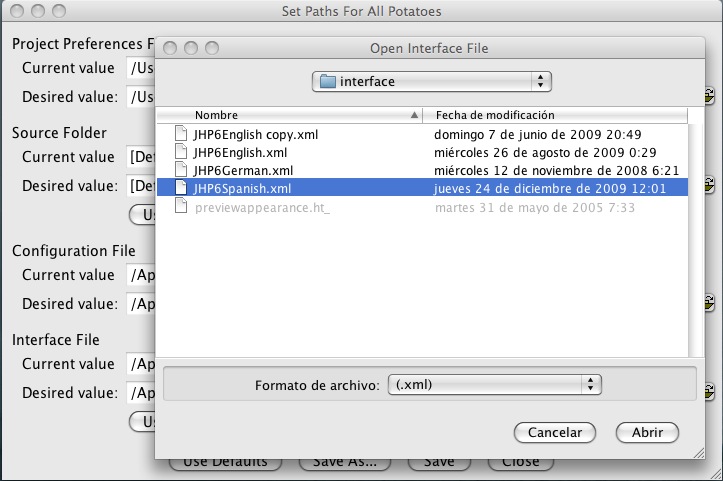Sort files by Fecha de modificación header
This screenshot has width=723, height=481.
[x=555, y=115]
